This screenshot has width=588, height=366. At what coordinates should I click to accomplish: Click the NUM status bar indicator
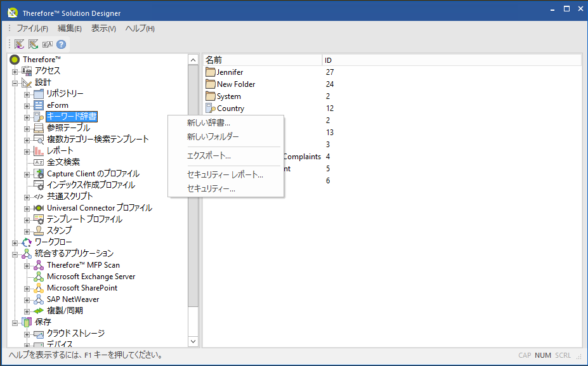click(543, 355)
